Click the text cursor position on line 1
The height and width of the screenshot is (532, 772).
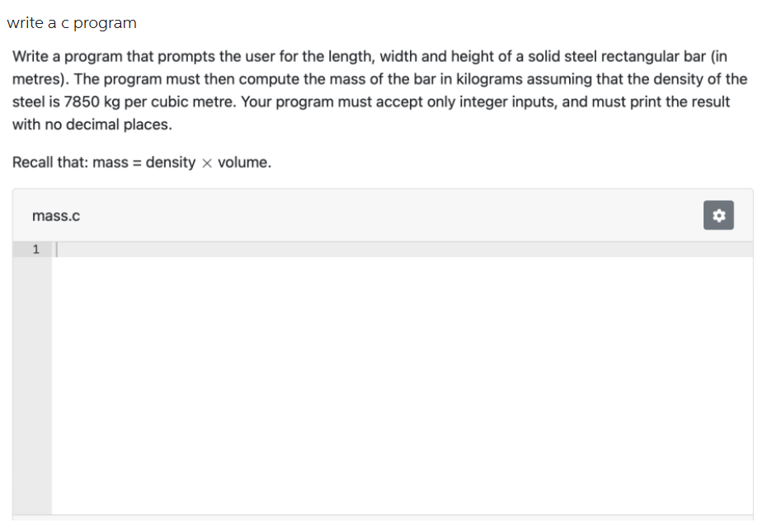pos(56,249)
